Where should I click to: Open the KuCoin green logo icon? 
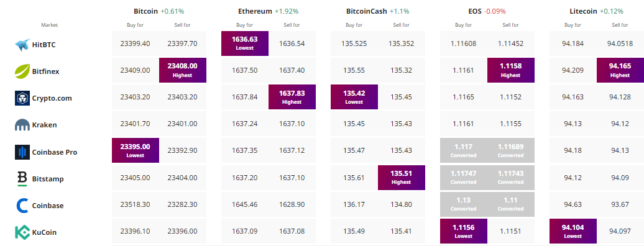(22, 232)
